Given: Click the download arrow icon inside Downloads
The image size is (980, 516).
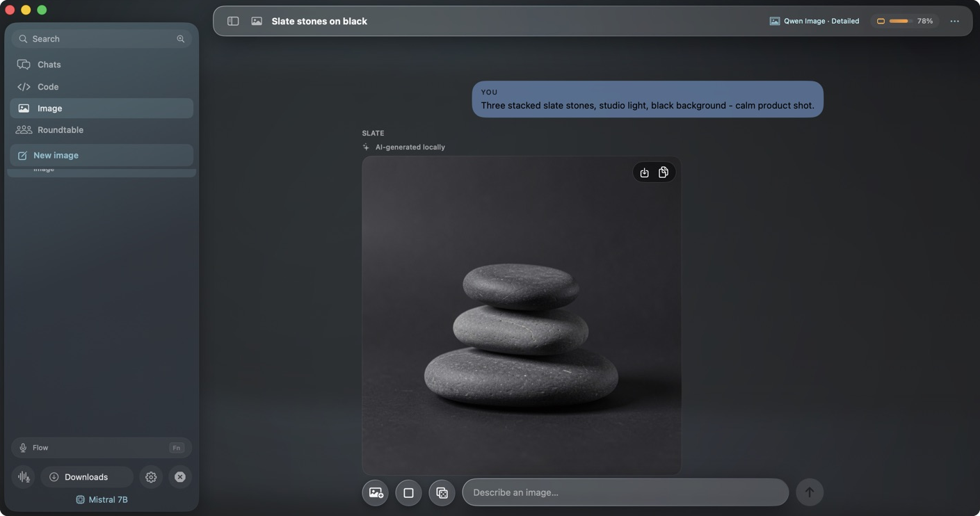Looking at the screenshot, I should (54, 477).
